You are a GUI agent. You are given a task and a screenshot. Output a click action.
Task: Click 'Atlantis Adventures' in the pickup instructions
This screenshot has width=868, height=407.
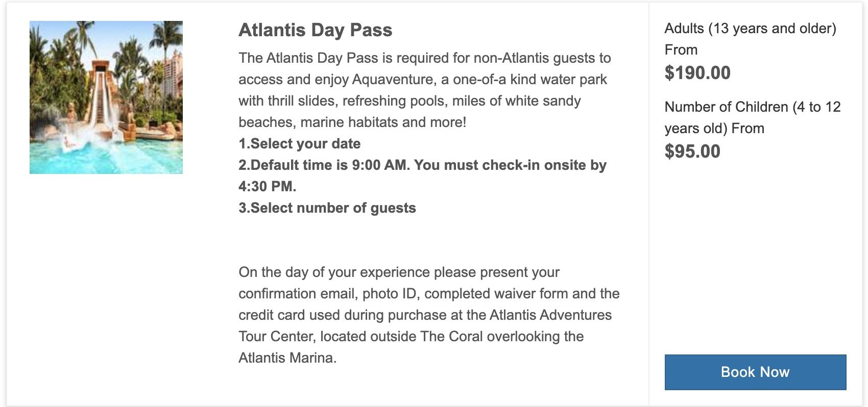pyautogui.click(x=550, y=315)
